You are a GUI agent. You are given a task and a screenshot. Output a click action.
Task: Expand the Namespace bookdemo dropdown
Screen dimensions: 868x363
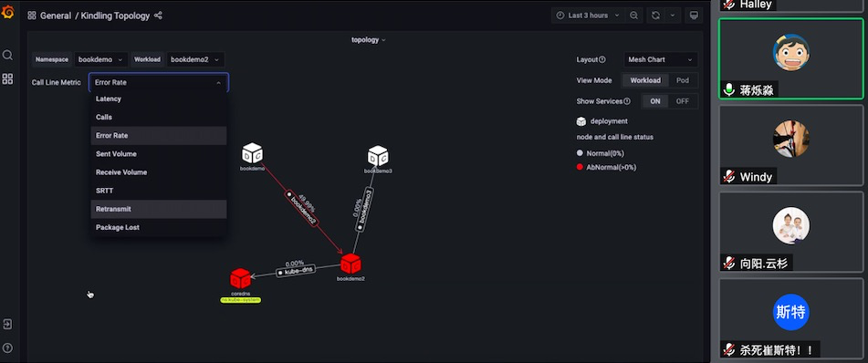click(x=100, y=59)
